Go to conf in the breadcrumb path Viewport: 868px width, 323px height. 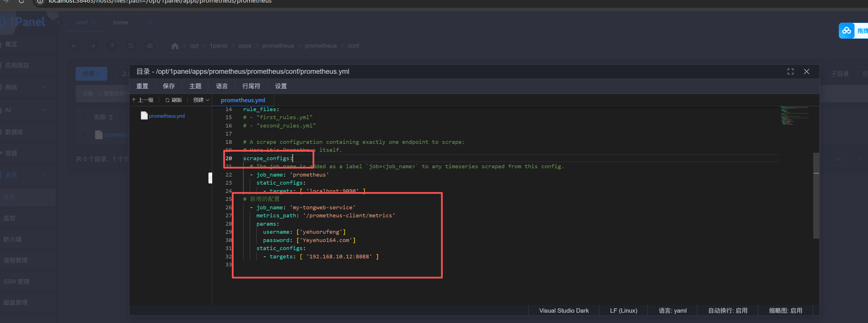[x=353, y=46]
